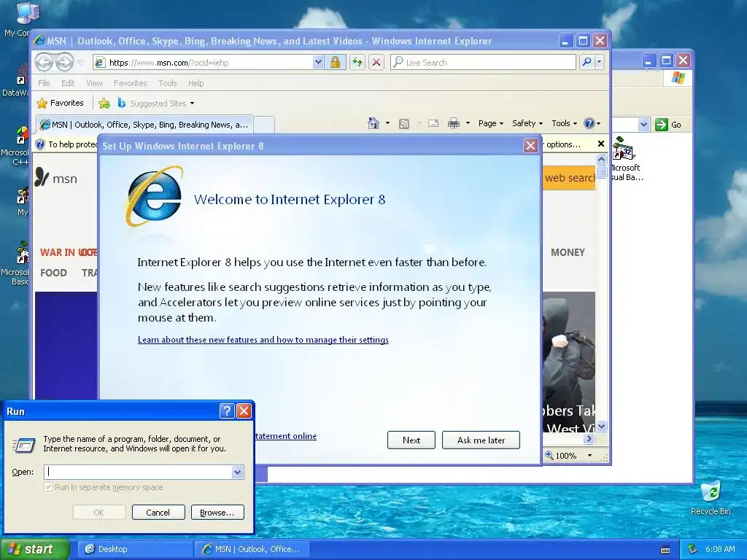Open the Suggested Sites dropdown
The image size is (747, 560).
[192, 104]
